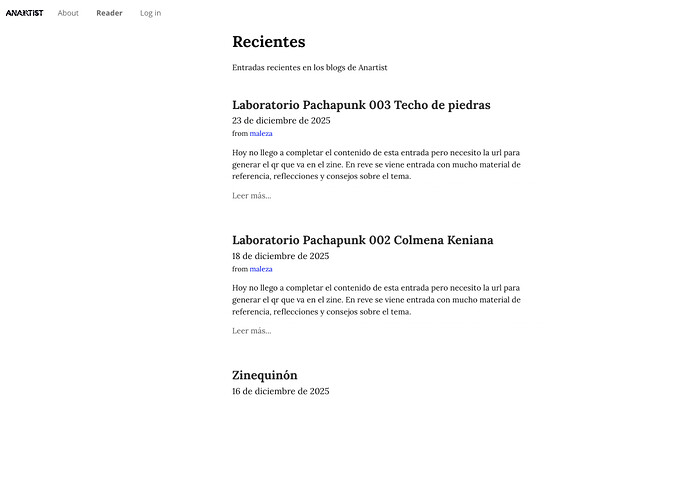Click the date 16 de diciembre de 2025
The height and width of the screenshot is (498, 690).
tap(280, 391)
